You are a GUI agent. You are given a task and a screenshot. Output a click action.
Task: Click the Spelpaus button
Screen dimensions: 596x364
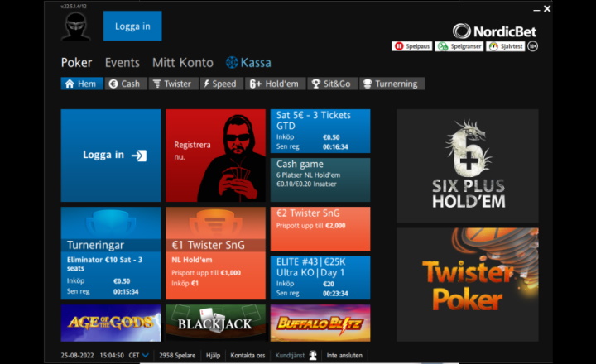(411, 46)
